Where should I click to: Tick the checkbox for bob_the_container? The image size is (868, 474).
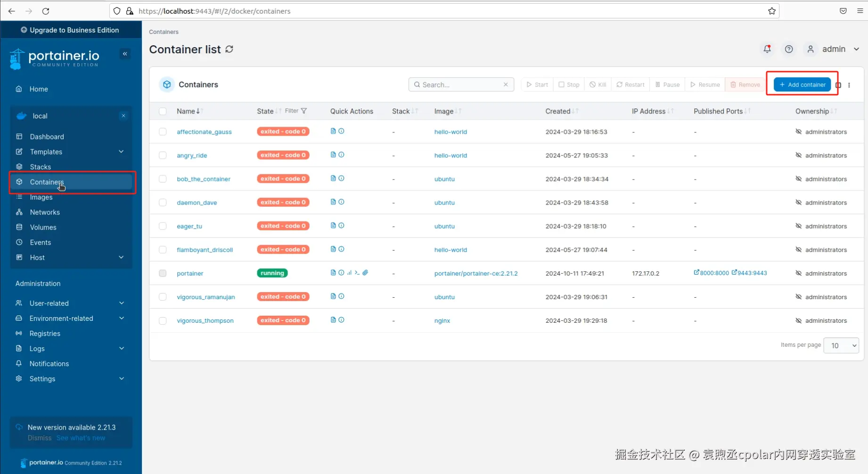pyautogui.click(x=163, y=179)
